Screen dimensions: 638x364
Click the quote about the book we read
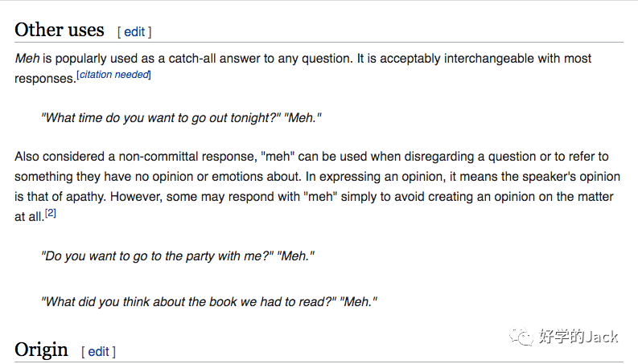tap(188, 302)
